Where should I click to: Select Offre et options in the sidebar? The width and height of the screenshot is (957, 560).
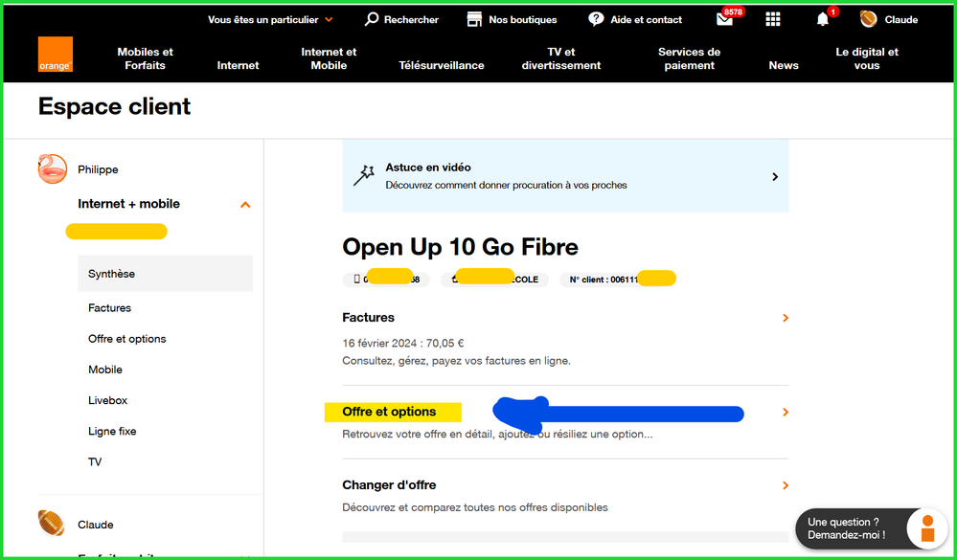[x=127, y=339]
